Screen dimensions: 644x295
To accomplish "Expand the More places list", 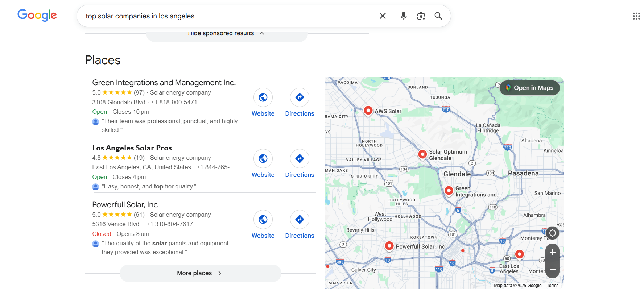I will coord(200,273).
